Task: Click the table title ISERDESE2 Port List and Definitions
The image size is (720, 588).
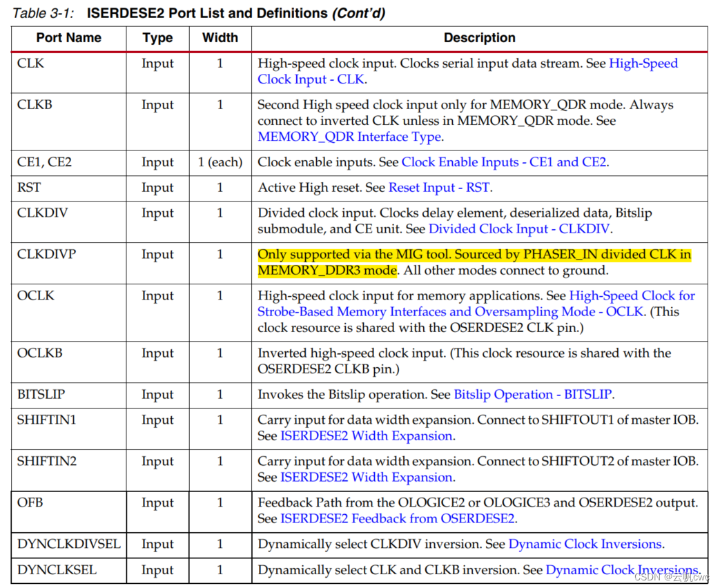Action: [206, 13]
